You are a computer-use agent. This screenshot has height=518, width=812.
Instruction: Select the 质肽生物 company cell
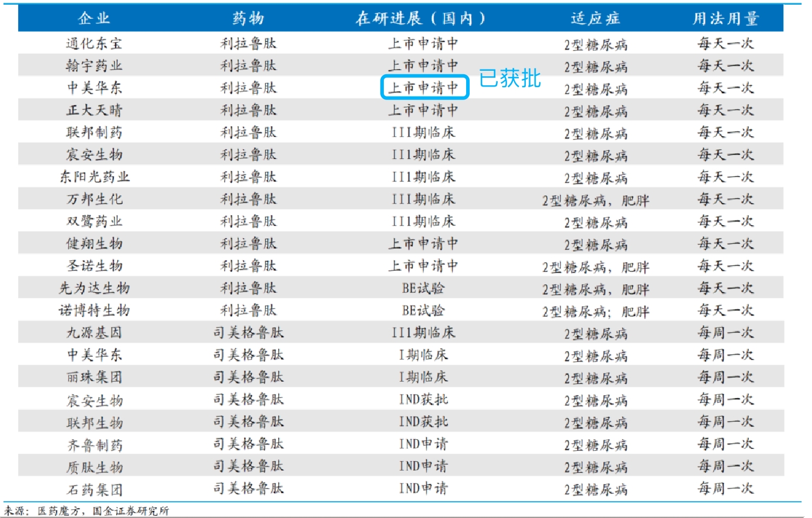(x=94, y=467)
